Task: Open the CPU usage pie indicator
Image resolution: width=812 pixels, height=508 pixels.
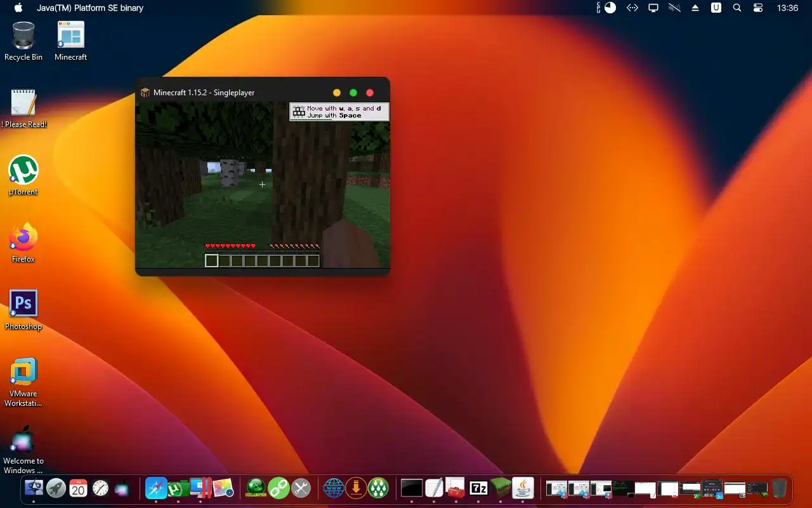Action: point(610,8)
